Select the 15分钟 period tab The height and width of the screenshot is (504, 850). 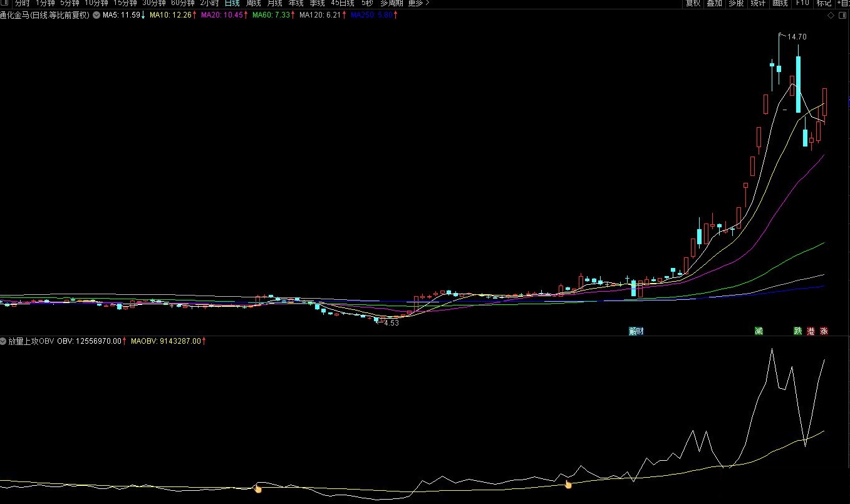tap(125, 3)
